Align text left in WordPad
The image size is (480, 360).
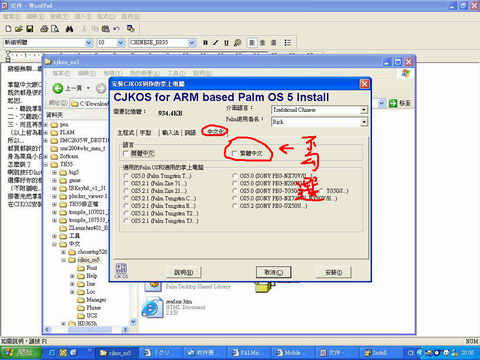(252, 43)
